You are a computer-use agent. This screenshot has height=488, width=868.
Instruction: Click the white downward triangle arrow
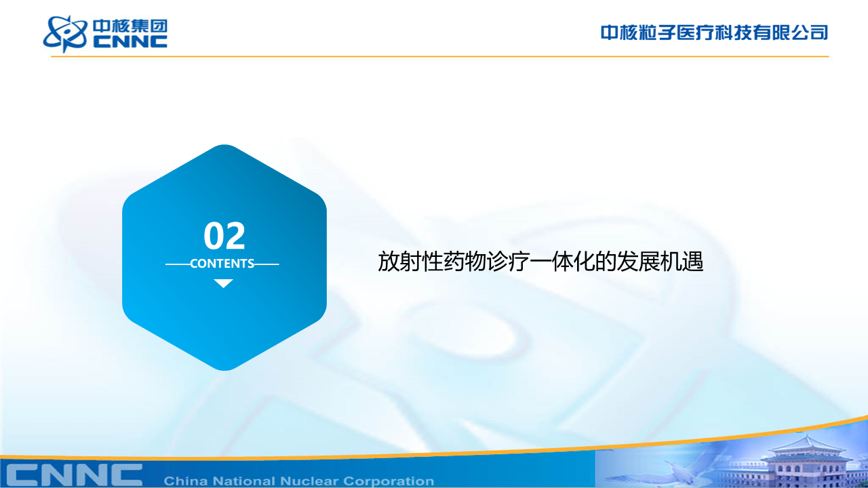click(223, 283)
